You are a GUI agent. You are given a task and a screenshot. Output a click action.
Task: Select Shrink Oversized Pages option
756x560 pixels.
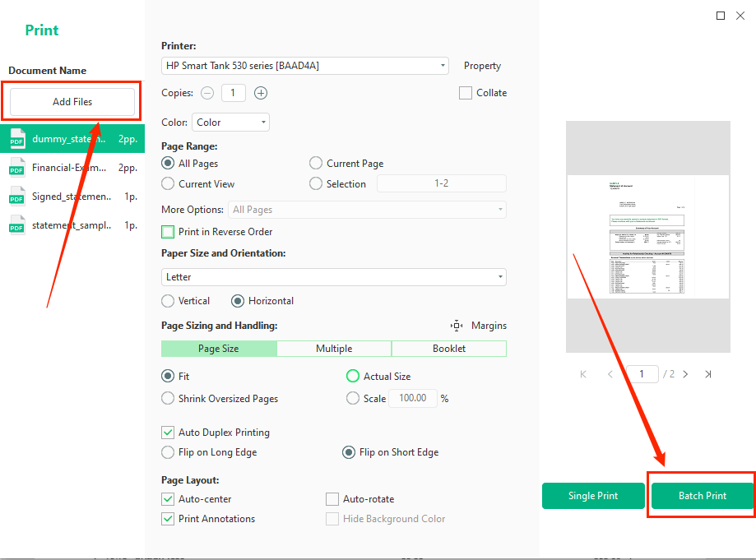(x=168, y=399)
